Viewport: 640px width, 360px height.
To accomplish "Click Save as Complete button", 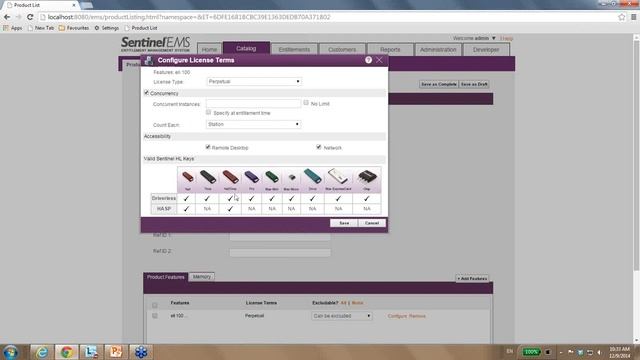I will click(439, 84).
